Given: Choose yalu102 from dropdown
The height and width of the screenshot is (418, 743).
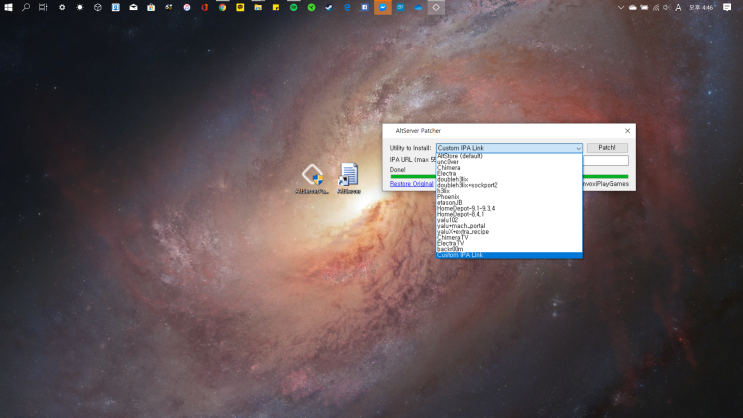Looking at the screenshot, I should [x=509, y=220].
